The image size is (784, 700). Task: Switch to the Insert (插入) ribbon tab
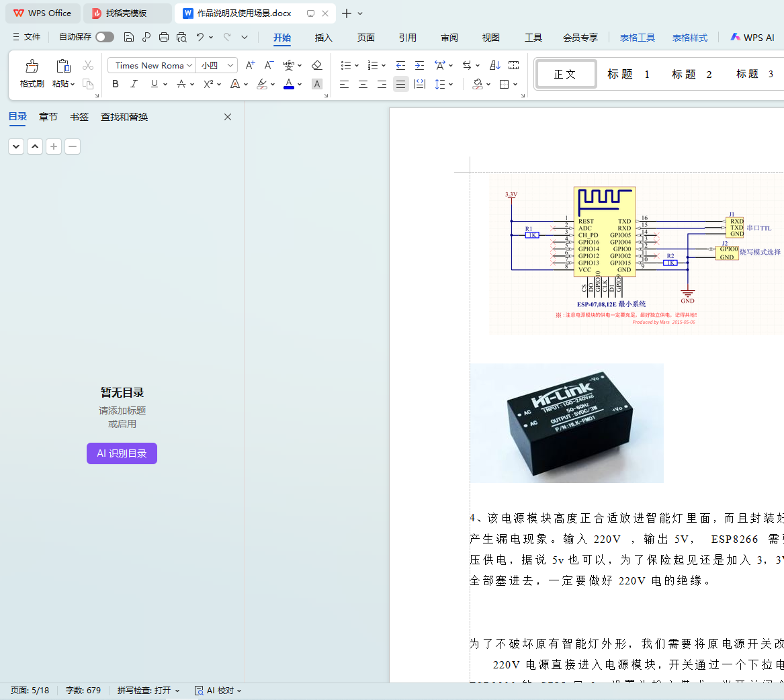[x=324, y=38]
